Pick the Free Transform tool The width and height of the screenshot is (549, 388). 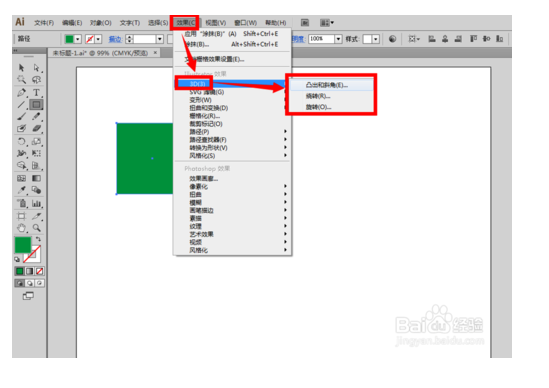point(36,153)
